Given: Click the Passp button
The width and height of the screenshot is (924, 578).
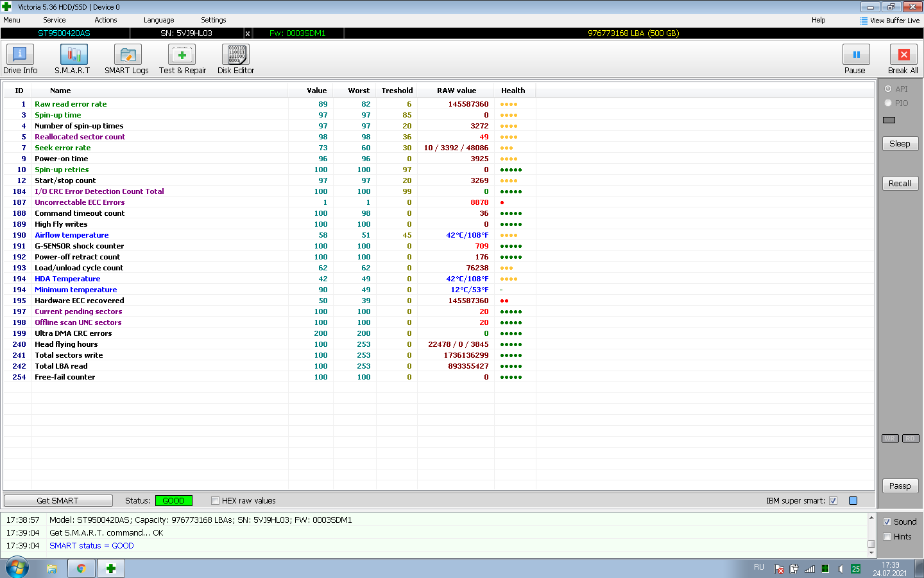Looking at the screenshot, I should (x=900, y=486).
